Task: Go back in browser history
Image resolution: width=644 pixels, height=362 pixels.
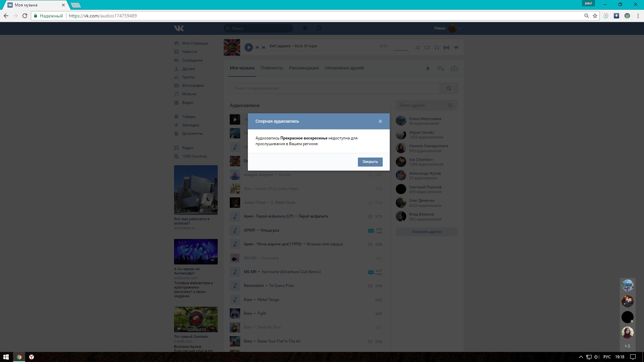Action: click(6, 16)
